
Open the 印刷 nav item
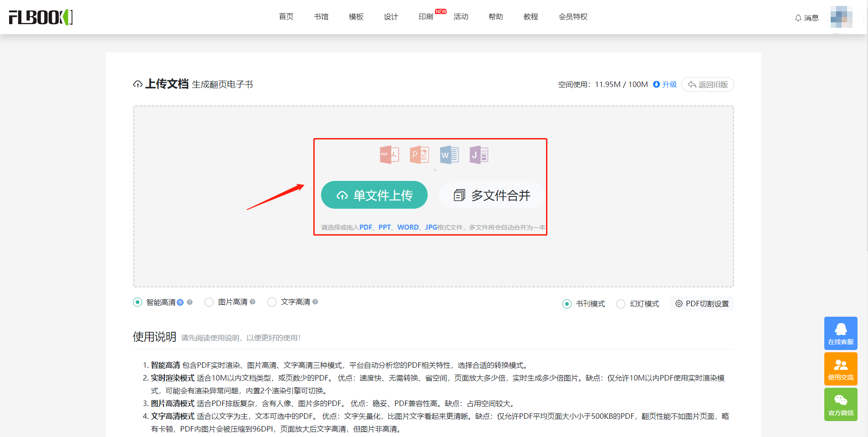(x=426, y=17)
